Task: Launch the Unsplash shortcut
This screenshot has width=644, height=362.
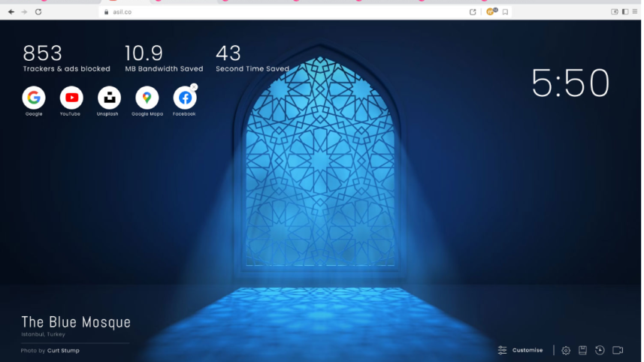Action: click(x=109, y=98)
